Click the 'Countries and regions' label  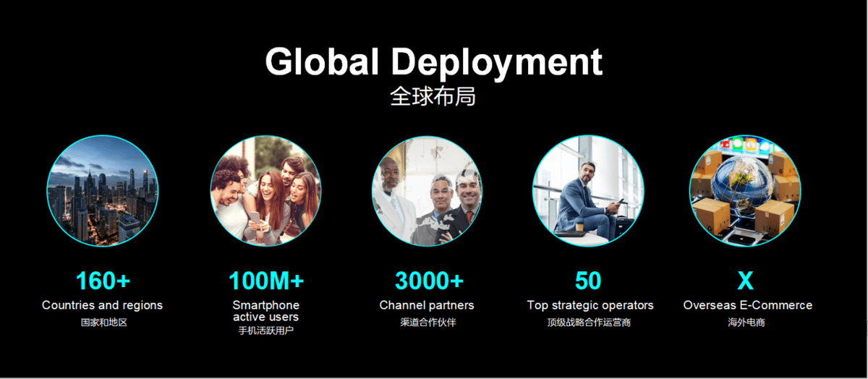[102, 305]
